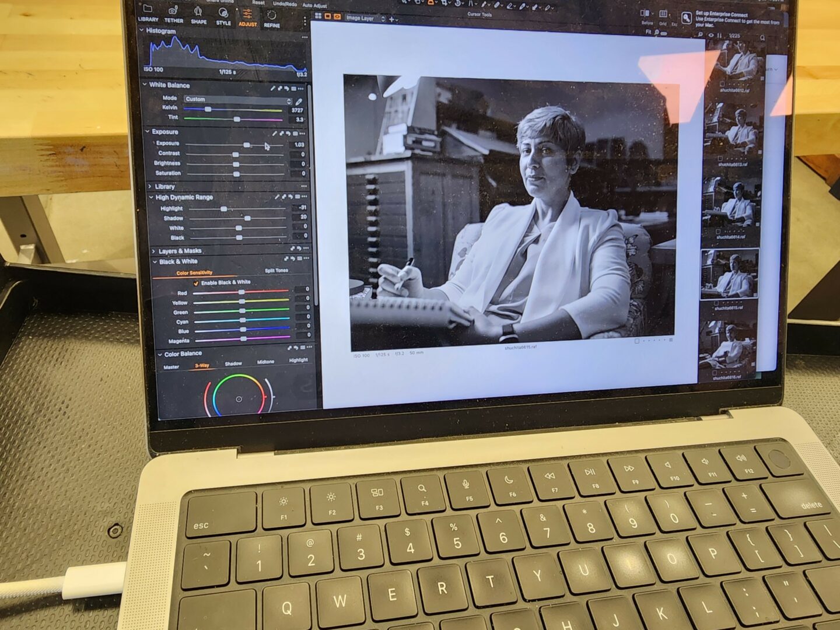This screenshot has height=630, width=840.
Task: Uncheck Enable Black & White
Action: pyautogui.click(x=196, y=283)
